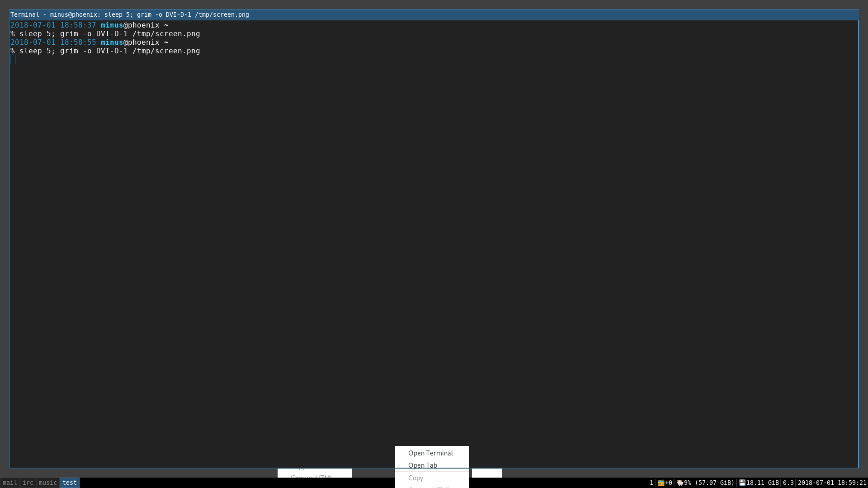
Task: Open the music workspace
Action: click(x=47, y=483)
